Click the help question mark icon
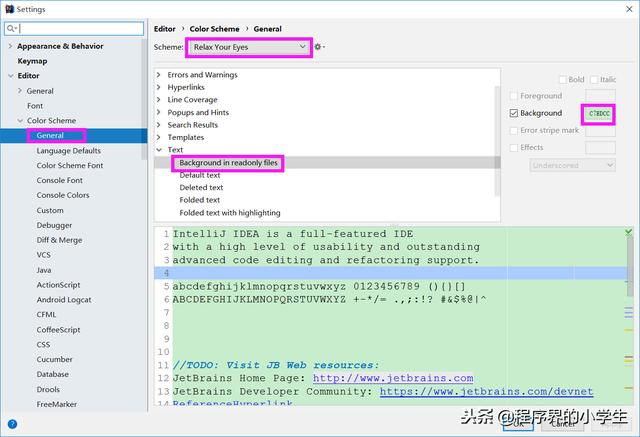640x437 pixels. [x=12, y=424]
